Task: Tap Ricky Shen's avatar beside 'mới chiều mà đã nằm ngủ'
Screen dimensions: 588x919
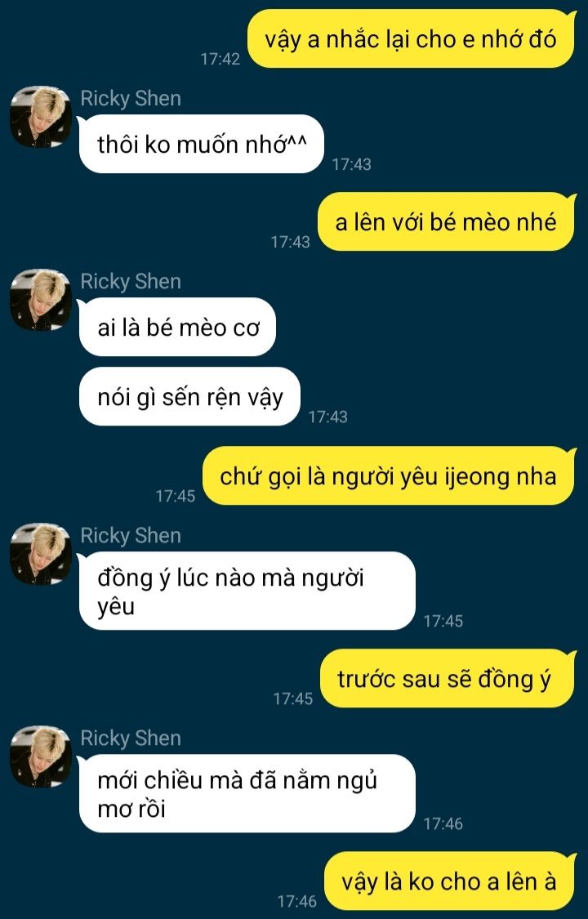Action: (40, 756)
